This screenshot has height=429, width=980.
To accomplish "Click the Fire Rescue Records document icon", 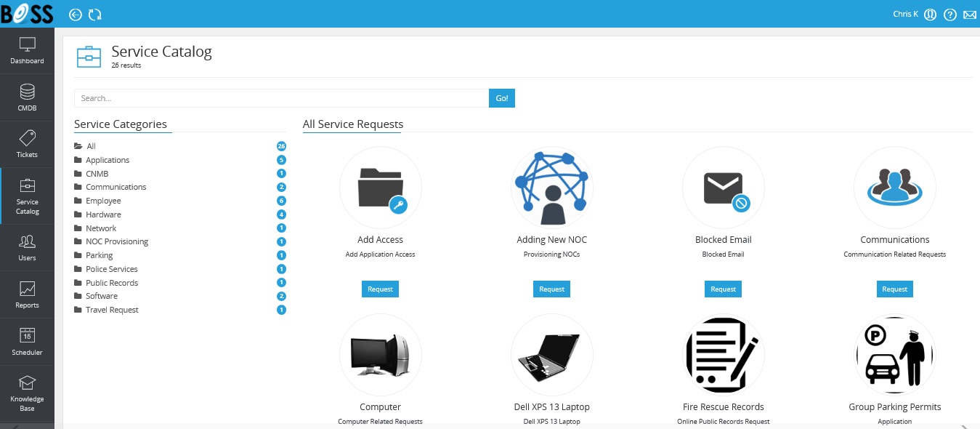I will [724, 355].
